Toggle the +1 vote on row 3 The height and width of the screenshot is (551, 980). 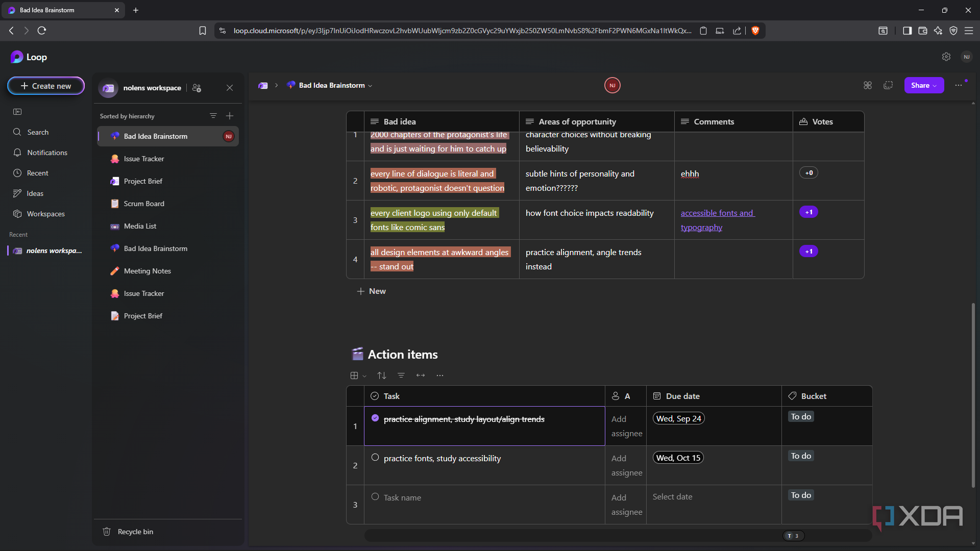pos(809,212)
